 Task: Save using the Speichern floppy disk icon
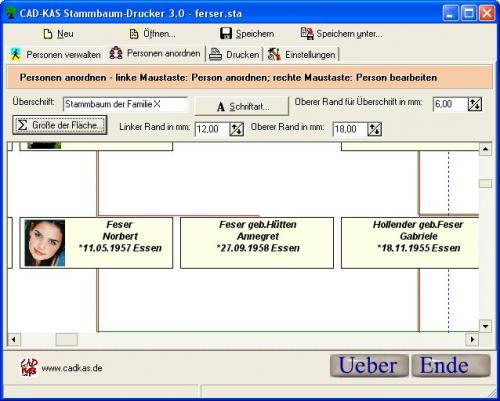(x=226, y=33)
